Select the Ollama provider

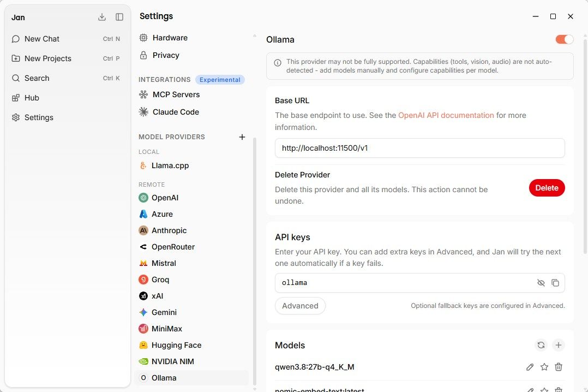click(191, 378)
